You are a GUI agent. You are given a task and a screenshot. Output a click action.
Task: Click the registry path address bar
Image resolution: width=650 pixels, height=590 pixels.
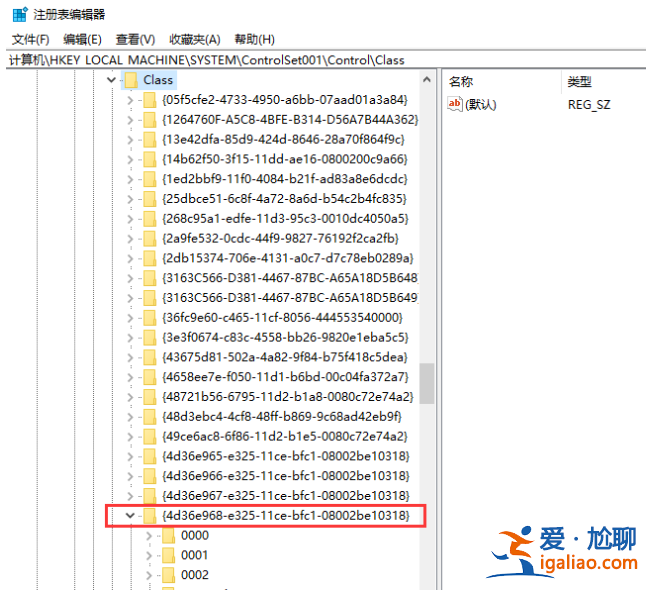325,60
